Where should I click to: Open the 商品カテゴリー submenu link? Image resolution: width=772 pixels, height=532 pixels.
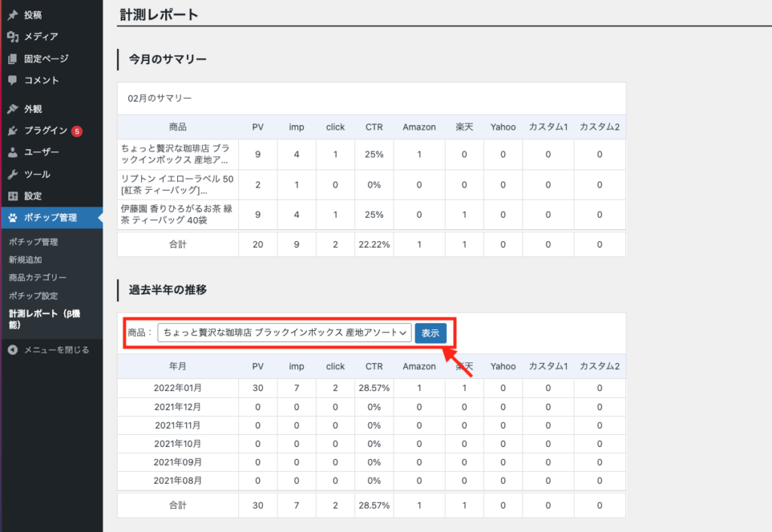coord(38,277)
